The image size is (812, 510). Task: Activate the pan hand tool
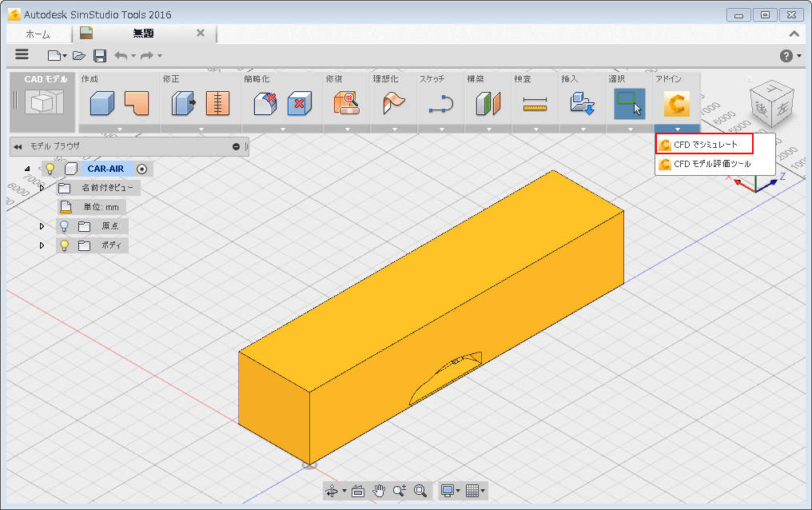(x=379, y=490)
